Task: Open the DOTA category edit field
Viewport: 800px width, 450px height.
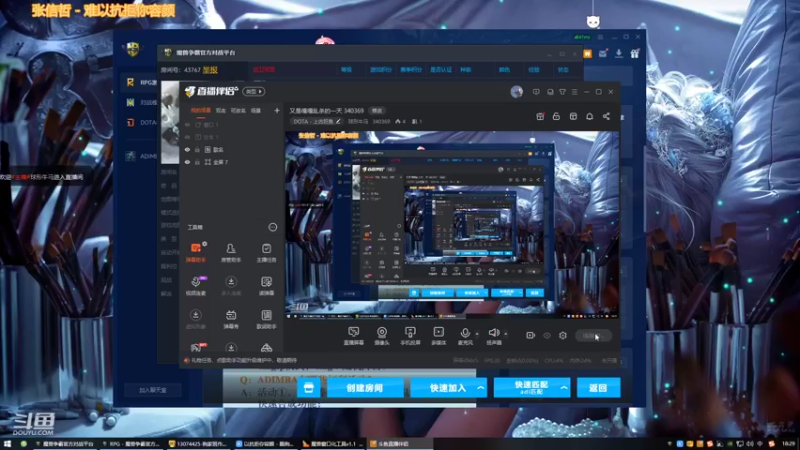Action: click(x=317, y=121)
